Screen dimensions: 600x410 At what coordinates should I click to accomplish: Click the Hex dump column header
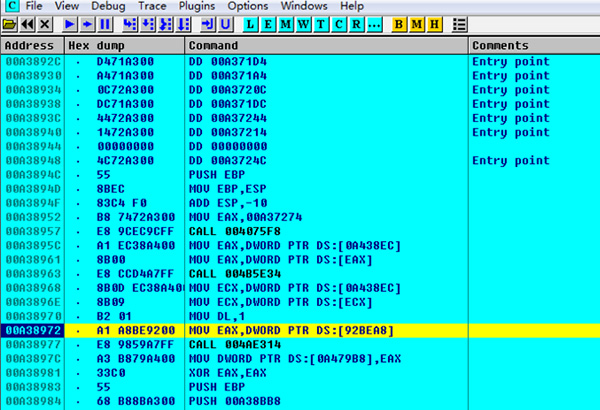coord(125,46)
